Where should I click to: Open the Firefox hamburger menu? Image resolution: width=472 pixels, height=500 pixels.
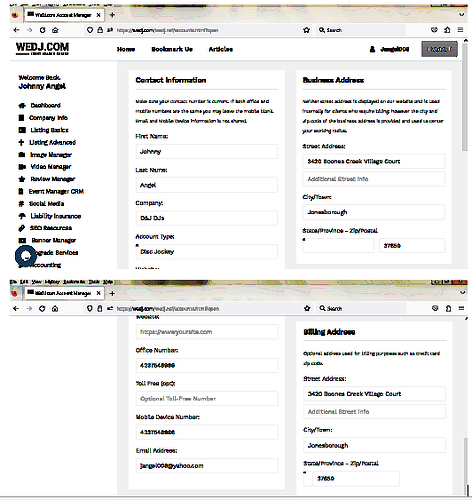click(x=460, y=30)
